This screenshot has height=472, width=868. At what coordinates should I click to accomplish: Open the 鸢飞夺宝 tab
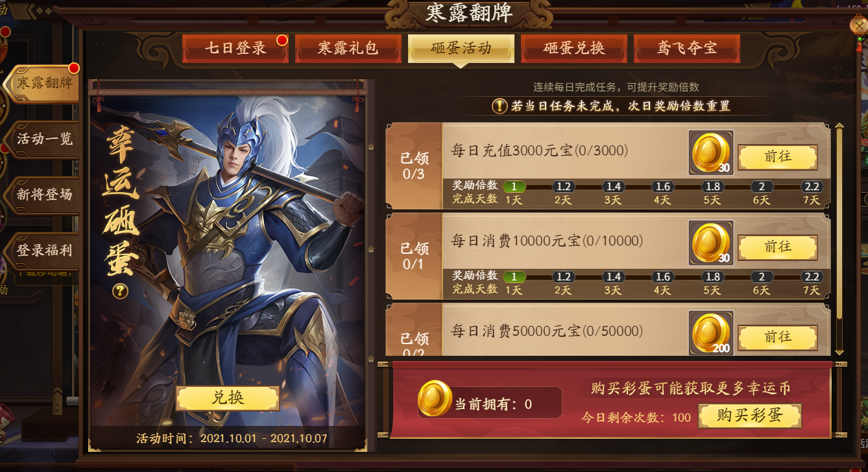click(x=687, y=49)
